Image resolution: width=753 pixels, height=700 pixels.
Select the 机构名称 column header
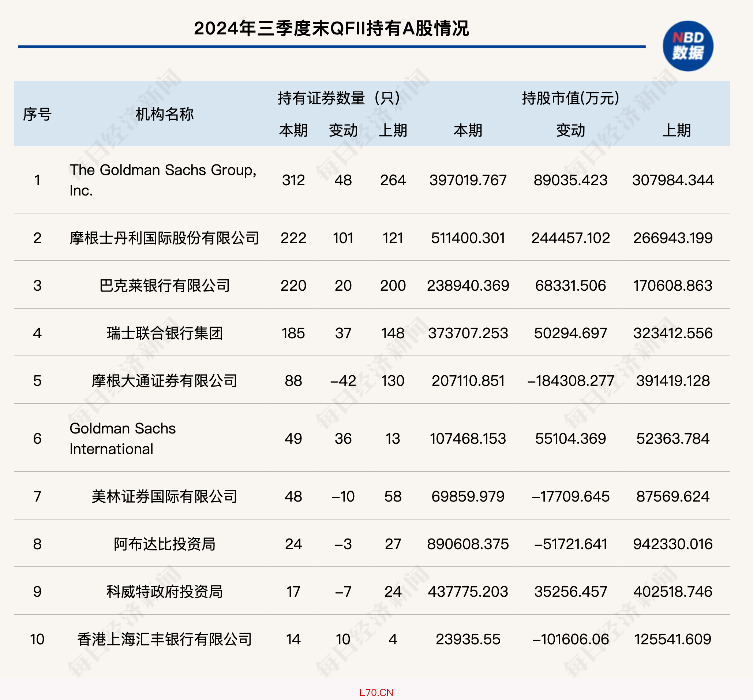coord(164,114)
